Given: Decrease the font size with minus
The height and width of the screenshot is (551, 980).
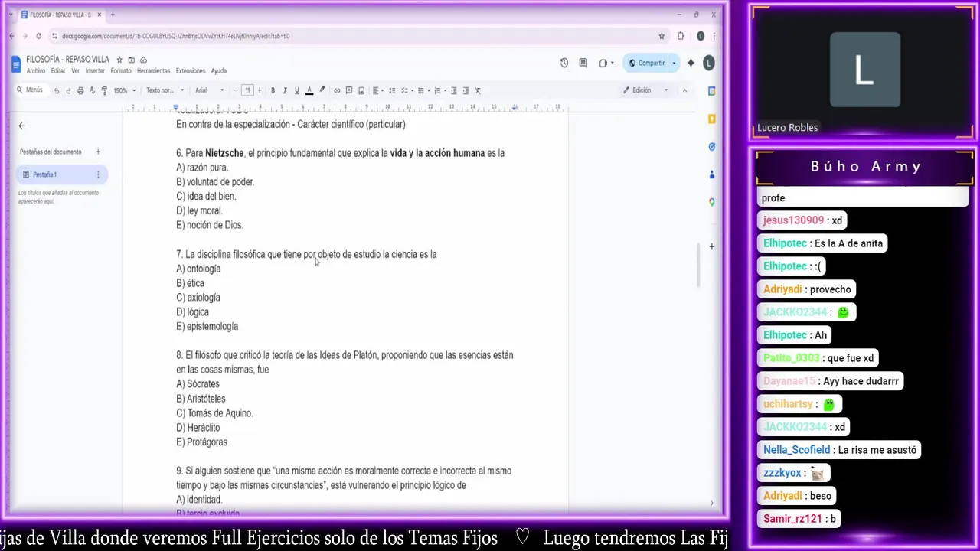Looking at the screenshot, I should pyautogui.click(x=236, y=90).
